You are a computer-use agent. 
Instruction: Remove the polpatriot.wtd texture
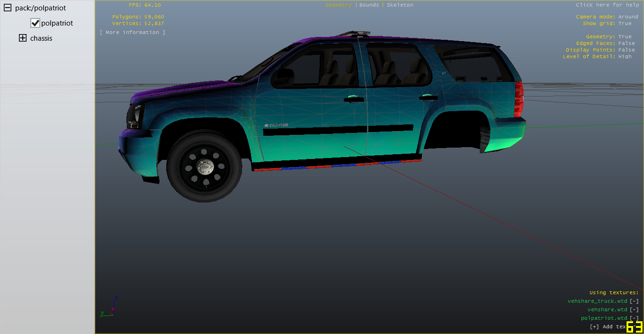(x=634, y=318)
